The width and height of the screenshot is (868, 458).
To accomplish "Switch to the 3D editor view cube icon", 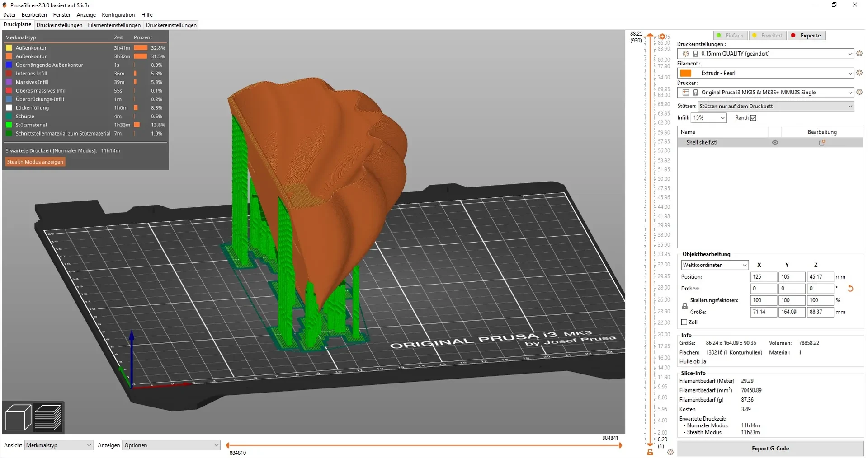I will pyautogui.click(x=18, y=417).
